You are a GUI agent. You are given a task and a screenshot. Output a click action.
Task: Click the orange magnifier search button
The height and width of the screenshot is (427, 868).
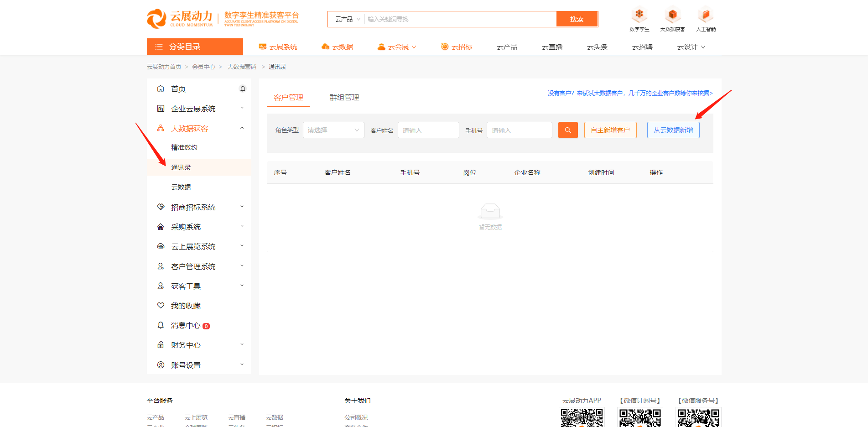coord(568,130)
